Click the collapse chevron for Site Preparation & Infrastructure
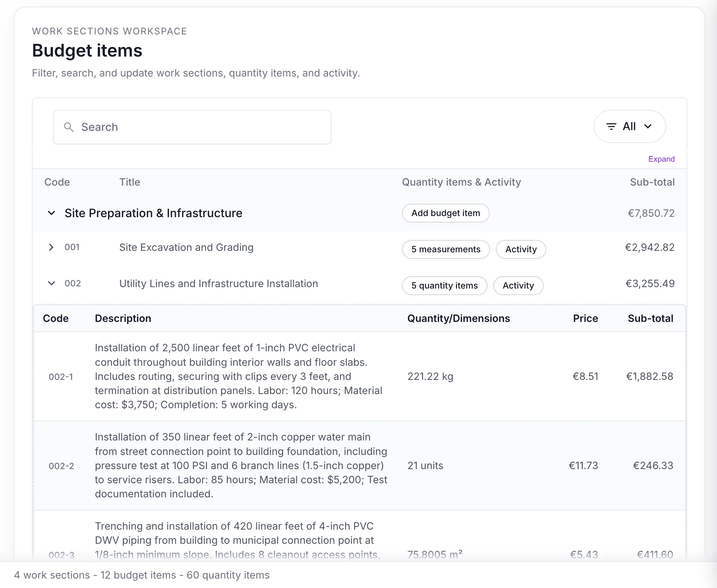Image resolution: width=717 pixels, height=588 pixels. point(51,213)
